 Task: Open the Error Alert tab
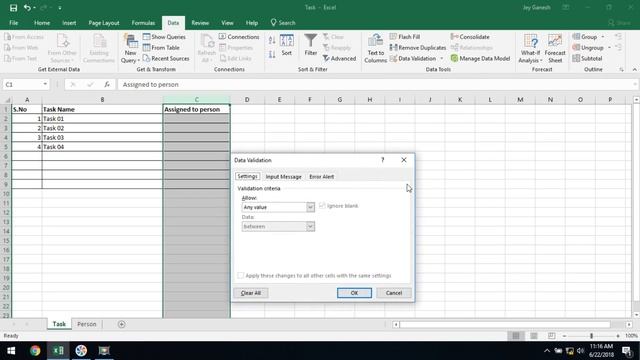(x=322, y=177)
